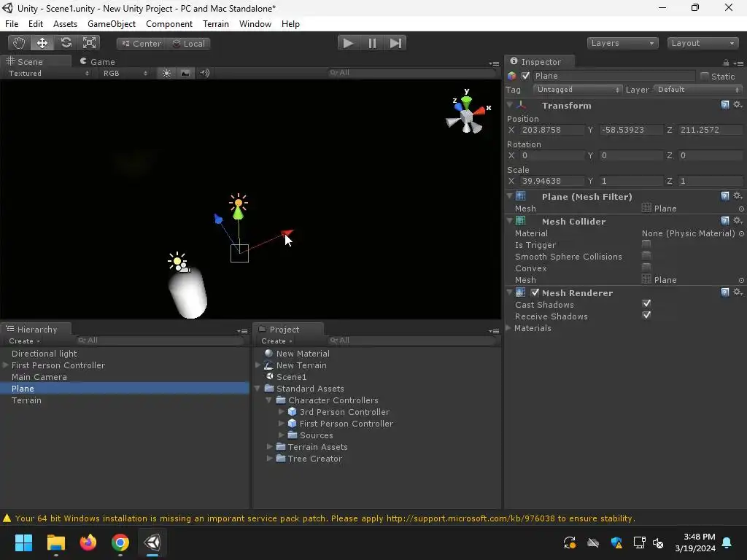Select the Hand view tool
This screenshot has height=560, width=747.
point(19,43)
